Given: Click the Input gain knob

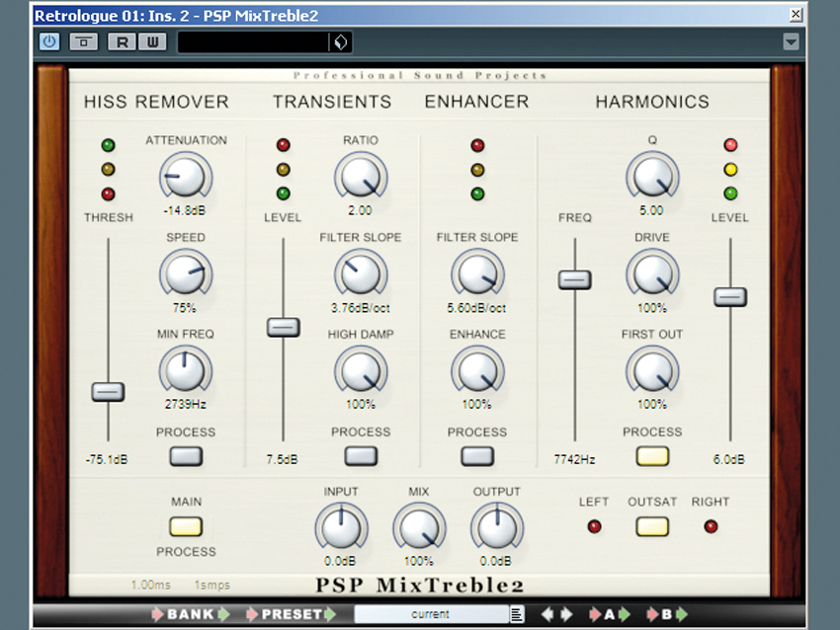Looking at the screenshot, I should point(341,527).
